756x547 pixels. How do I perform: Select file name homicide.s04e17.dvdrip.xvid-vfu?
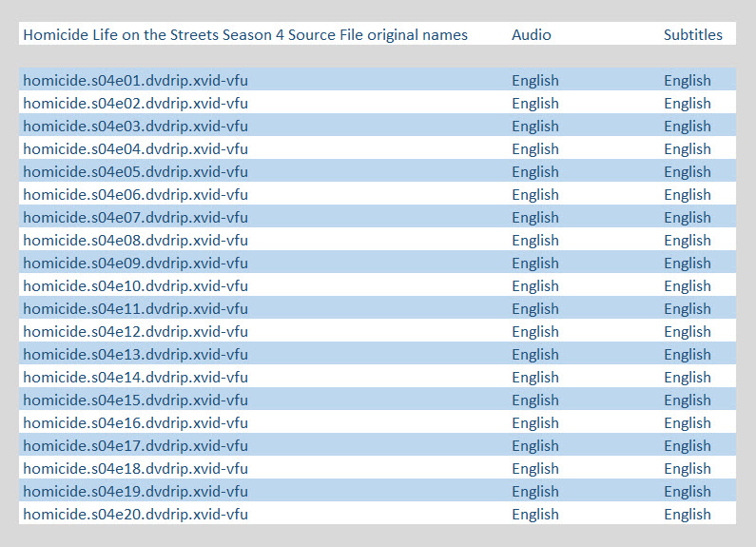click(x=135, y=445)
